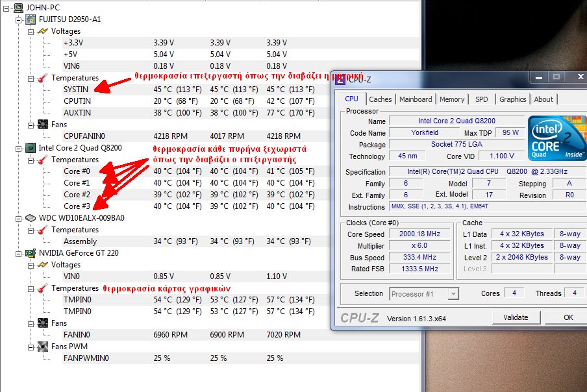The width and height of the screenshot is (587, 392).
Task: Switch to the Memory tab in CPU-Z
Action: (x=452, y=99)
